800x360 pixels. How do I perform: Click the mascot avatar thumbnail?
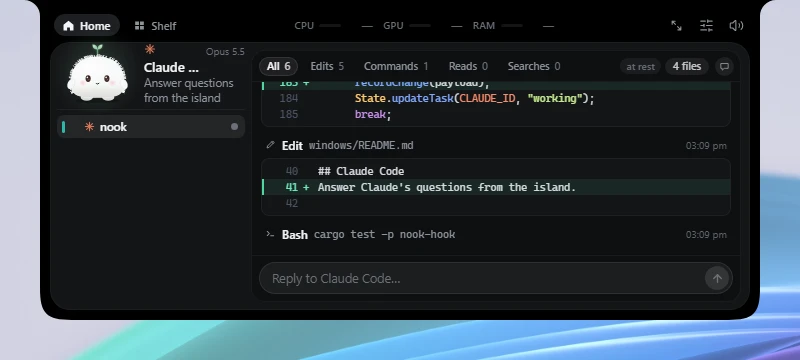(97, 74)
